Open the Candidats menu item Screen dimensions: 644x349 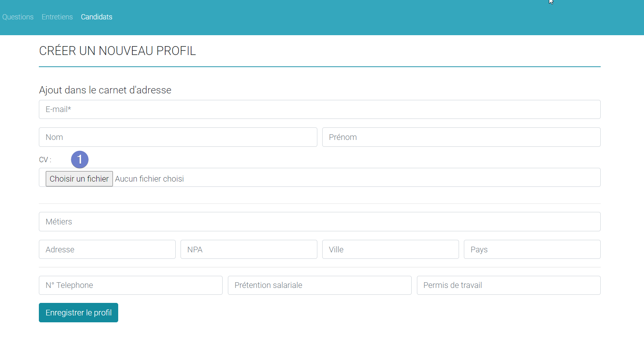coord(97,17)
